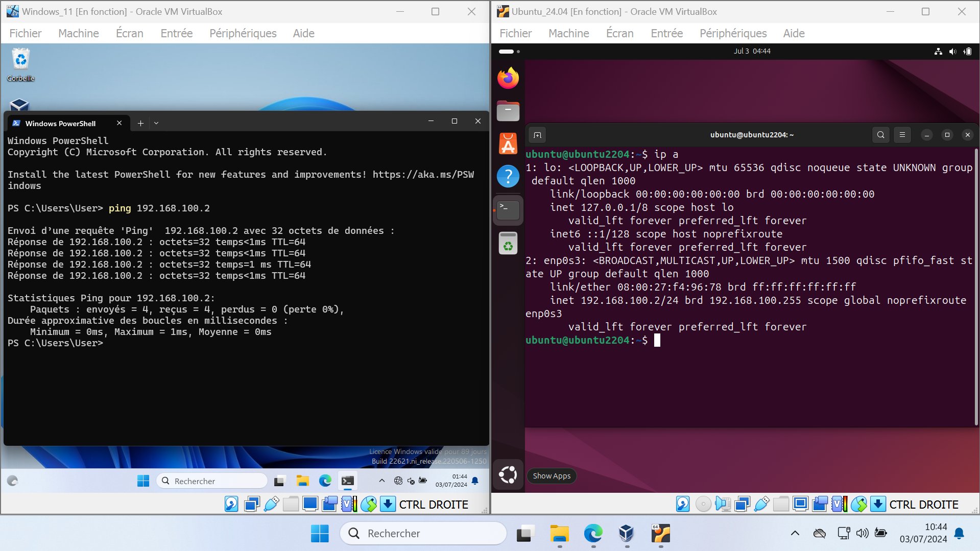This screenshot has height=551, width=980.
Task: Click Ubuntu top bar volume icon
Action: click(x=953, y=51)
